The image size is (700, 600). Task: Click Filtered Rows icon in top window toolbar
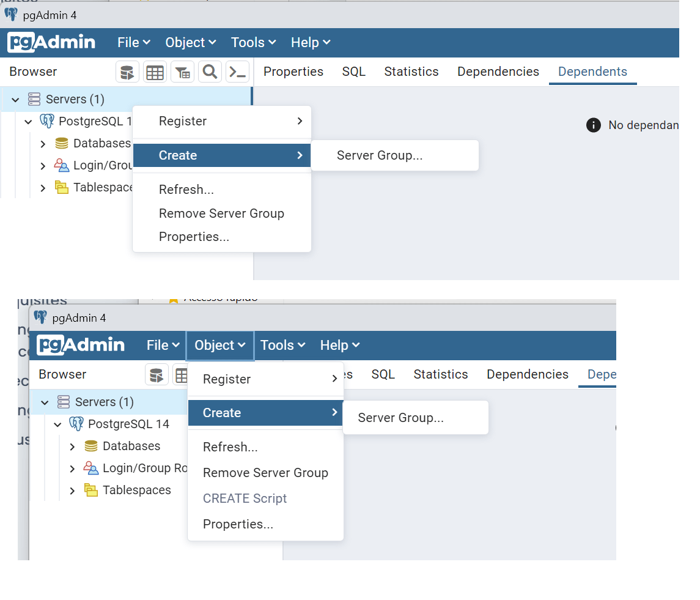(183, 72)
